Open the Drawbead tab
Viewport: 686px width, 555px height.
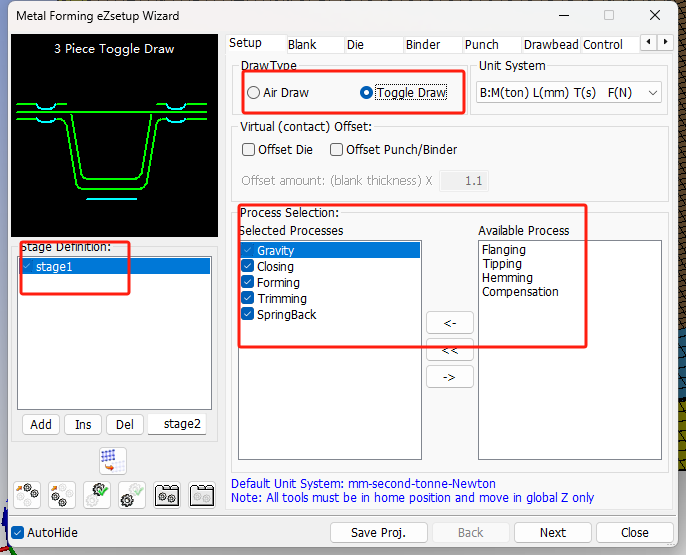551,45
